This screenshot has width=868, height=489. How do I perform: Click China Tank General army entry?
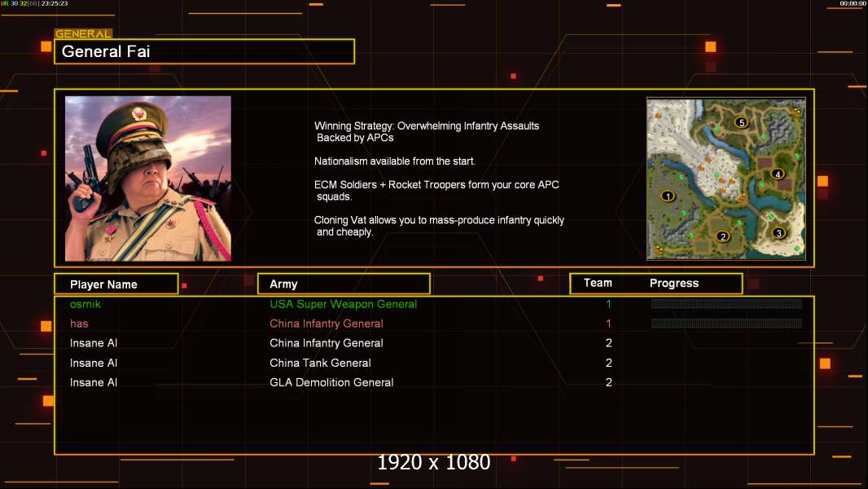(320, 363)
